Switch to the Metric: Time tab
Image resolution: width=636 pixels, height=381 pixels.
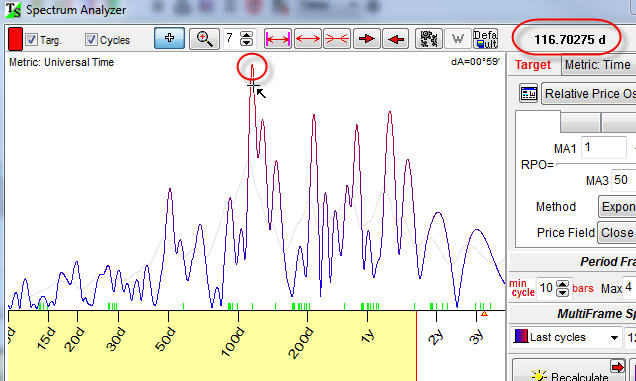click(x=598, y=65)
